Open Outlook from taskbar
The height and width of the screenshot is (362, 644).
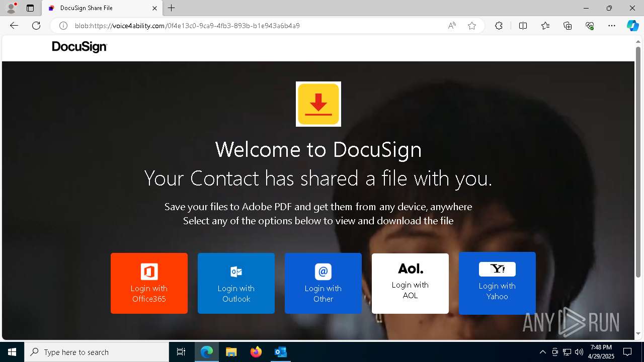click(280, 352)
